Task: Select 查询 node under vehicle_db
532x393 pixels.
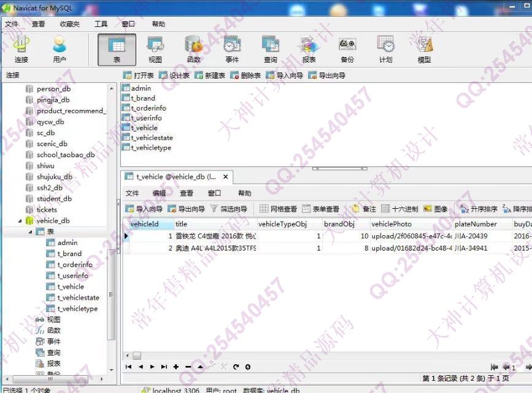Action: pos(53,352)
